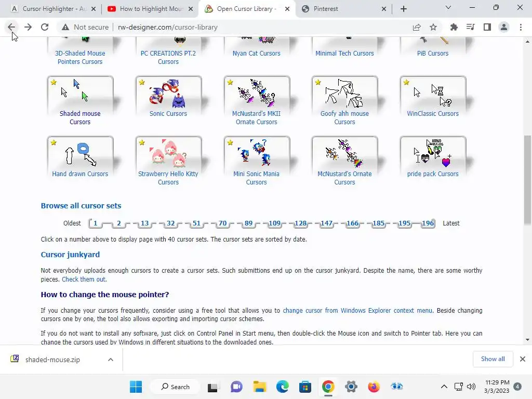The image size is (532, 399).
Task: Open a new browser tab
Action: (403, 9)
